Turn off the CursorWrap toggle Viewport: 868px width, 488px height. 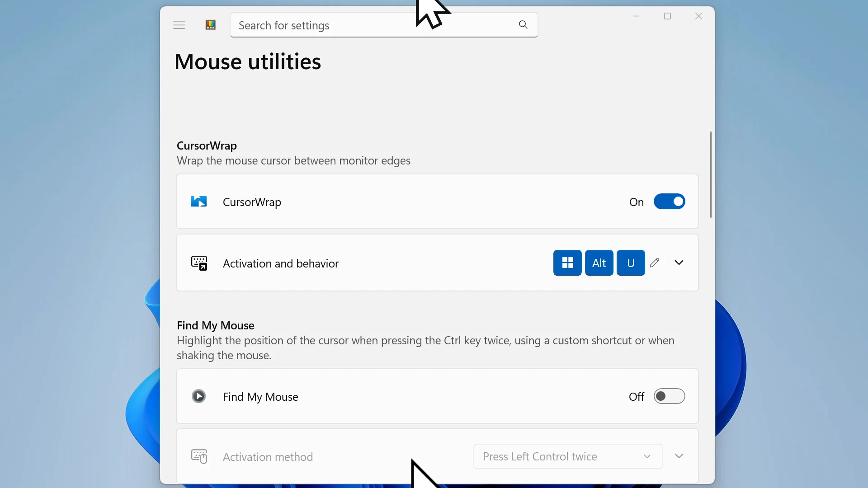pos(669,202)
